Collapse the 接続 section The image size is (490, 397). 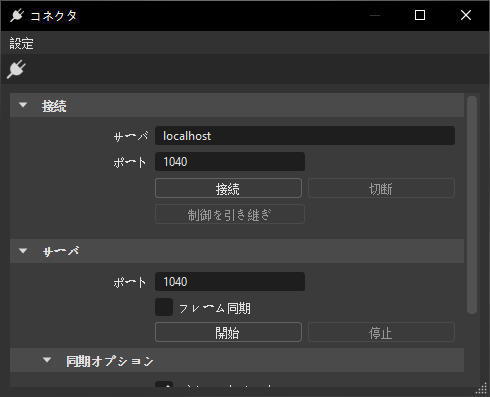(x=23, y=105)
